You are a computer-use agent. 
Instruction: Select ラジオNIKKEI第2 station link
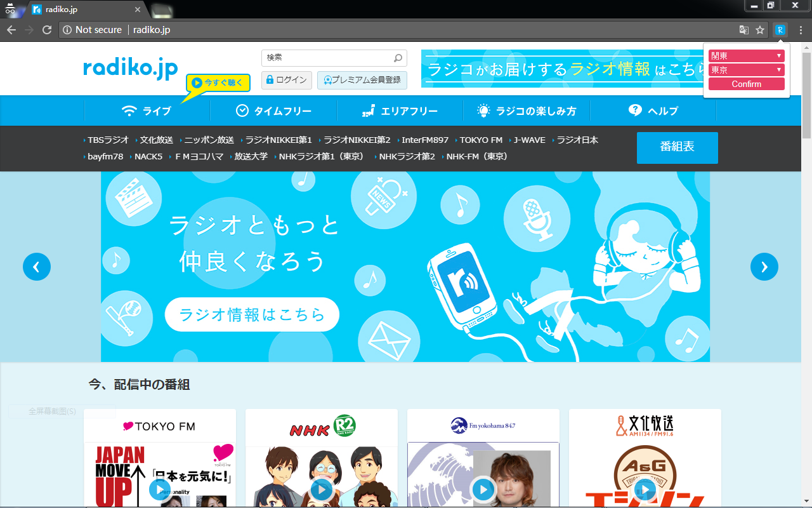click(x=357, y=140)
